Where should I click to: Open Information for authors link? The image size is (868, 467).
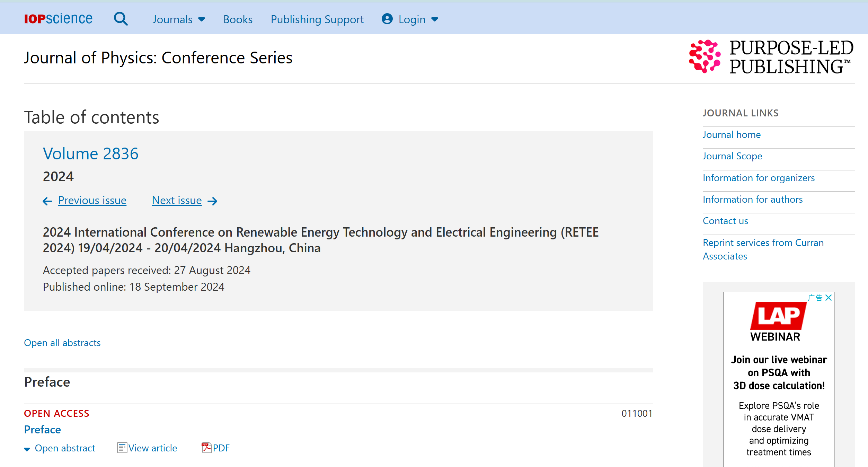click(x=752, y=199)
